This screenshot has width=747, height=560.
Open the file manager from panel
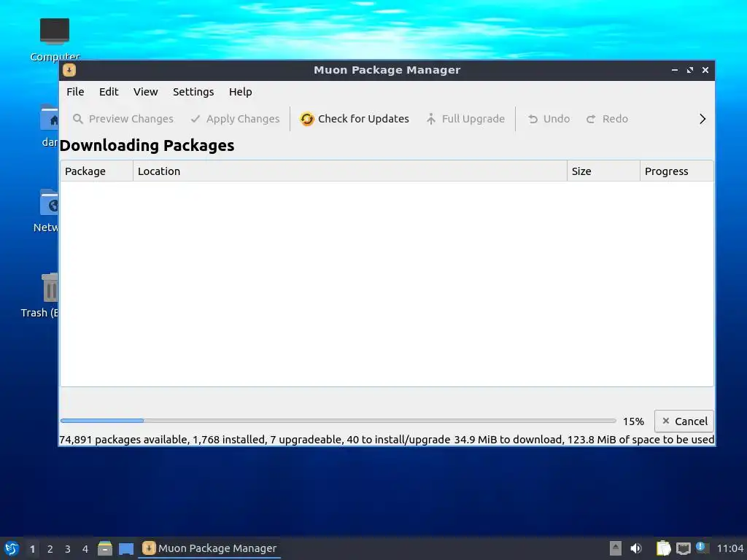pos(105,548)
